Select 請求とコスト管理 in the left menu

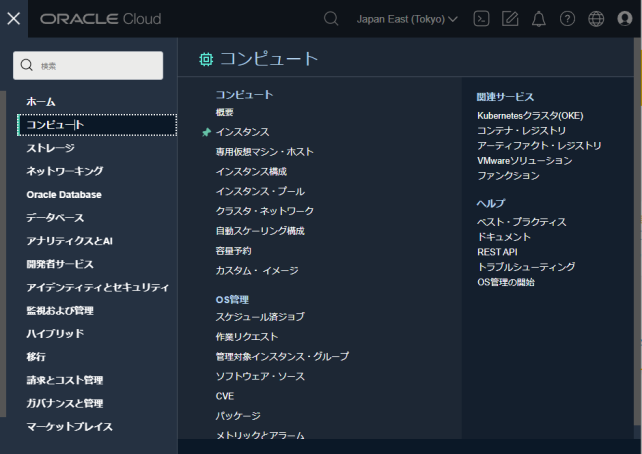[65, 380]
